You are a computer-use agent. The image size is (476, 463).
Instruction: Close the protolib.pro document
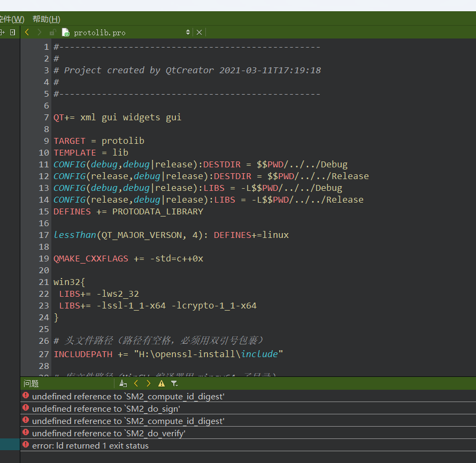click(x=199, y=33)
